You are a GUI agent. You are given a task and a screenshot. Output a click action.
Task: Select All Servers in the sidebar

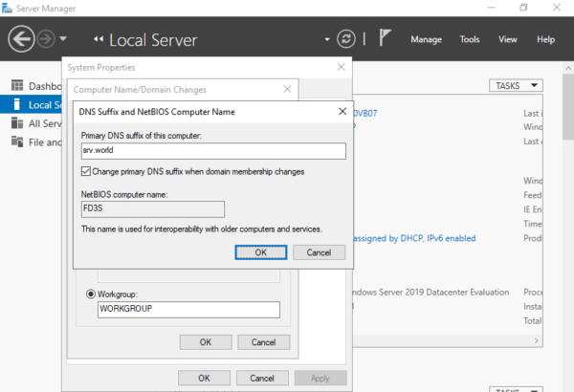click(32, 123)
